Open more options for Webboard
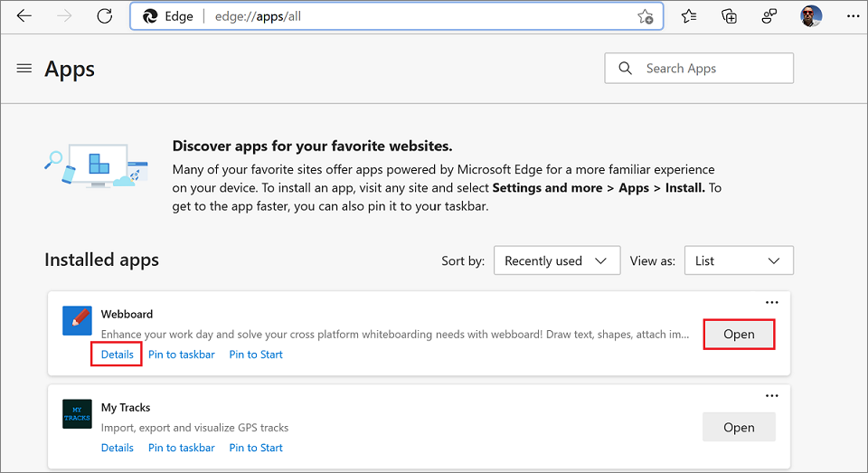Screen dimensions: 868x473 tap(771, 302)
